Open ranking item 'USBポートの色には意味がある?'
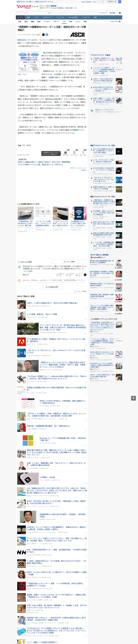Screen dimensions: 138x644 [x=104, y=80]
